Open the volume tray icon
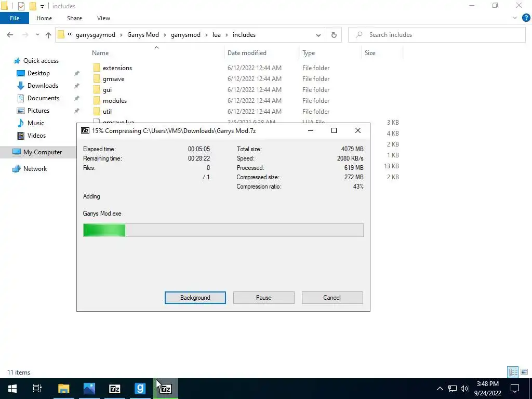 pyautogui.click(x=464, y=389)
